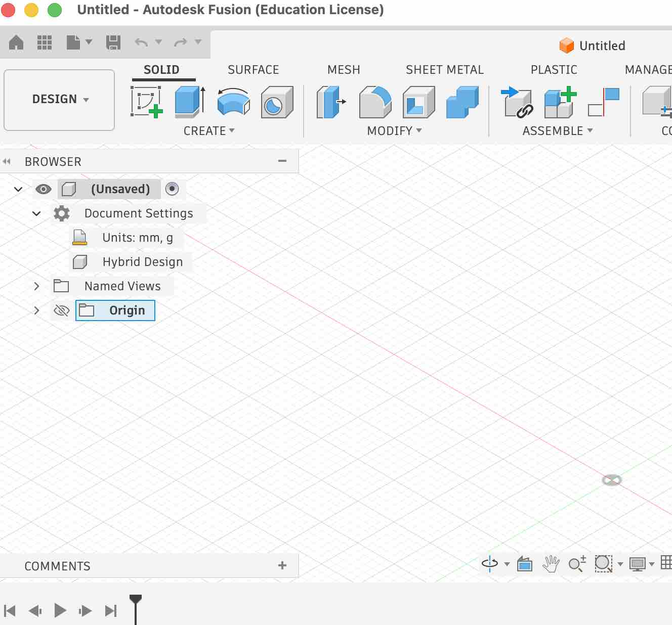Click the Orbit navigation icon
Viewport: 672px width, 625px height.
click(490, 563)
